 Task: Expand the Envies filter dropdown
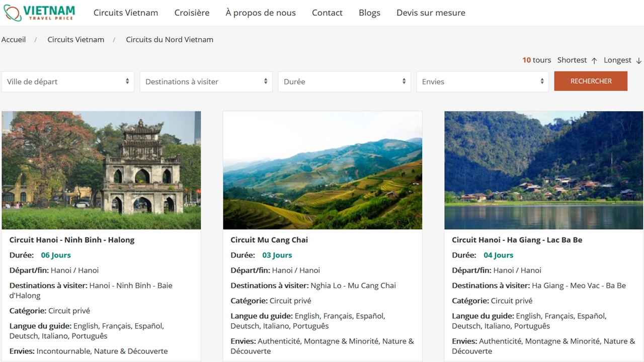[482, 81]
